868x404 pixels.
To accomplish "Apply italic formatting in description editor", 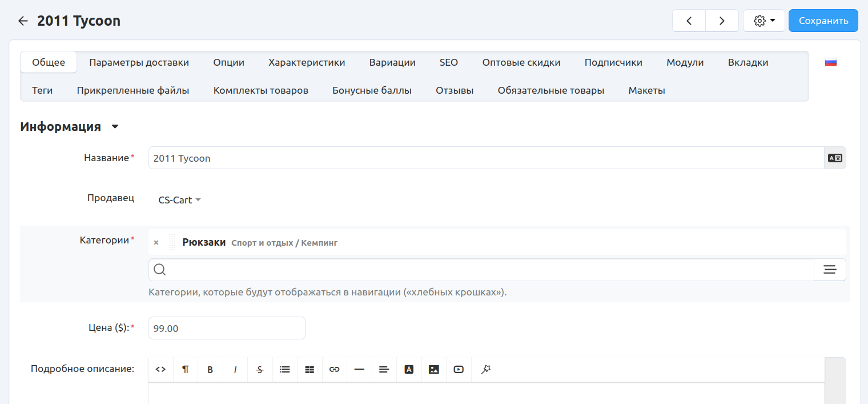I will pyautogui.click(x=235, y=370).
